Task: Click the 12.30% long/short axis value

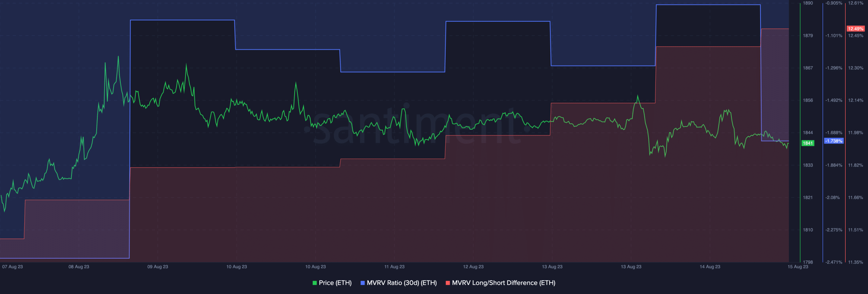Action: click(855, 68)
